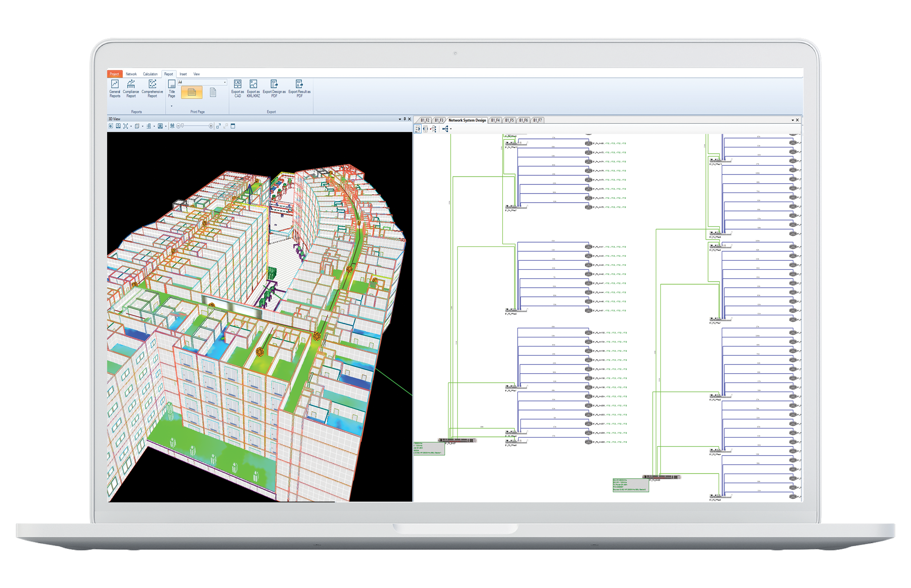Switch to the B1_F7 document tab
Viewport: 911px width, 588px height.
(537, 120)
